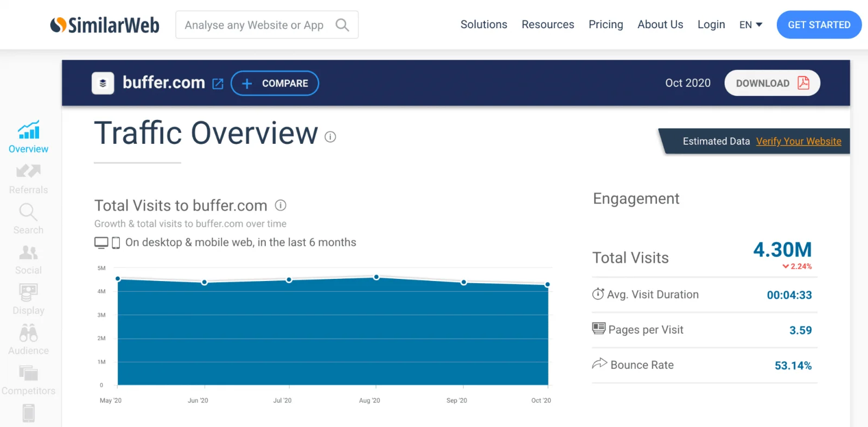Click the buffer.com site favicon
Screen dimensions: 868x427
(103, 84)
